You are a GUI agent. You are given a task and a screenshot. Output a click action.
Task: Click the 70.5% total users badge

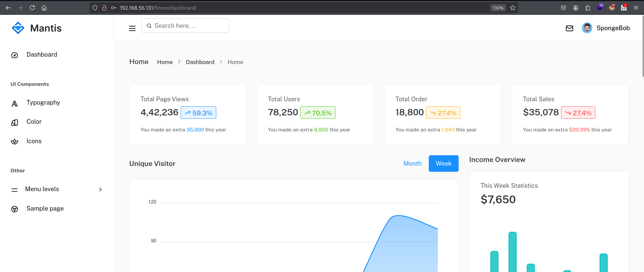(318, 113)
